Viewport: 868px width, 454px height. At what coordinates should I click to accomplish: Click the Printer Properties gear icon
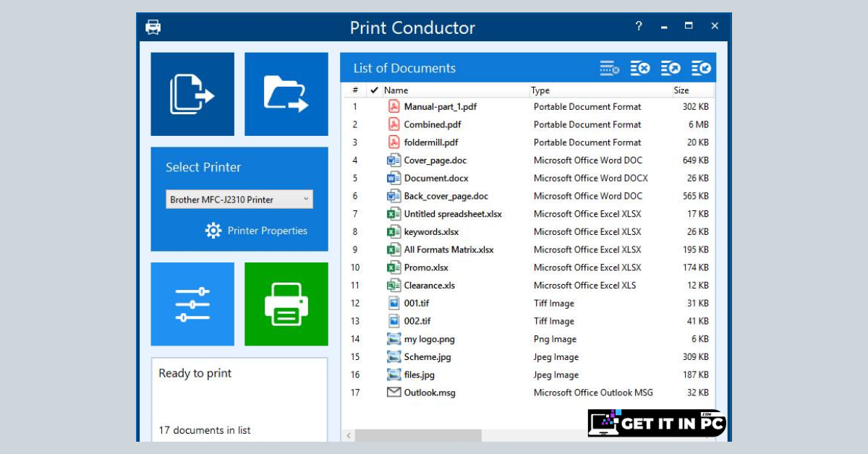213,231
